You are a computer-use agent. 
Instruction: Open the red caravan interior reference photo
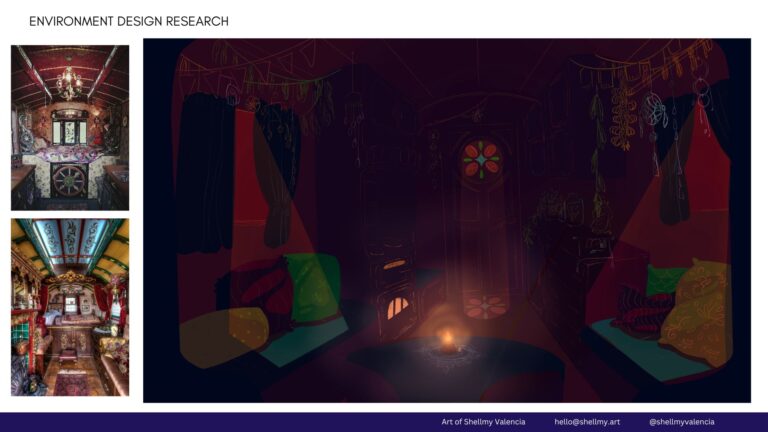(70, 128)
